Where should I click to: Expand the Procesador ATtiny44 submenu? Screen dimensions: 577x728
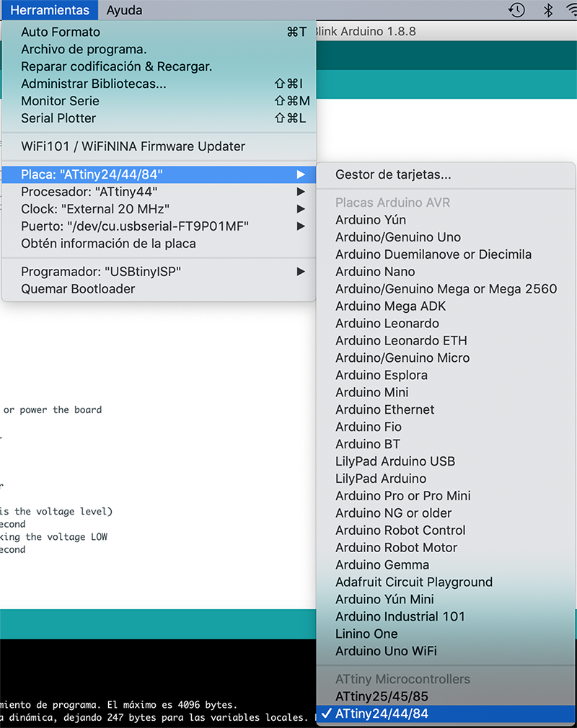159,192
